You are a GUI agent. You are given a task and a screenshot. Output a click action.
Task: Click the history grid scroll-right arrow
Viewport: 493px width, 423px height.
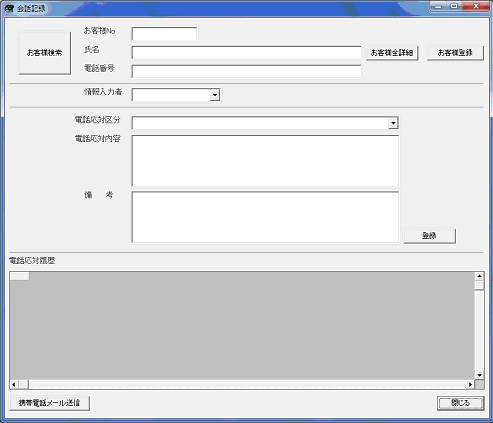(470, 384)
